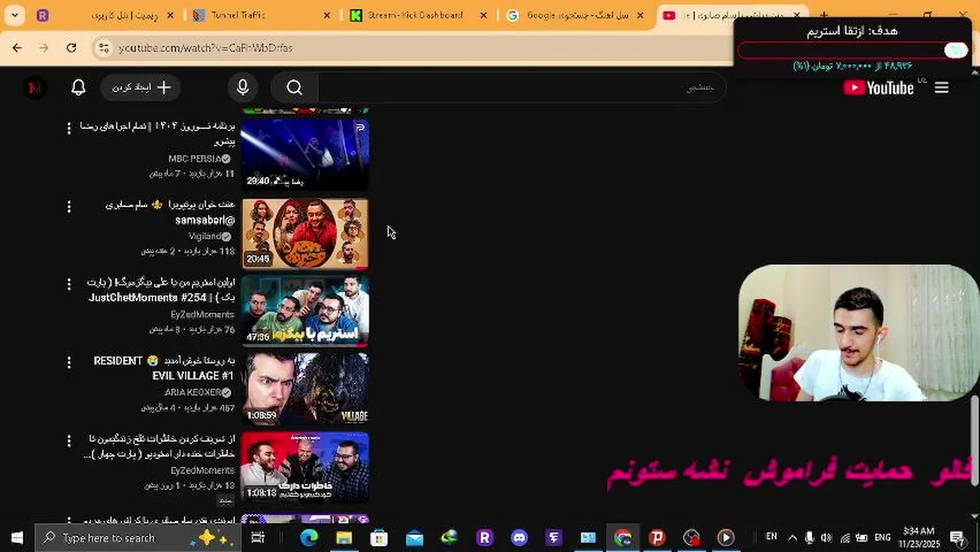The height and width of the screenshot is (552, 980).
Task: Expand the browser tab search dropdown
Action: (x=15, y=15)
